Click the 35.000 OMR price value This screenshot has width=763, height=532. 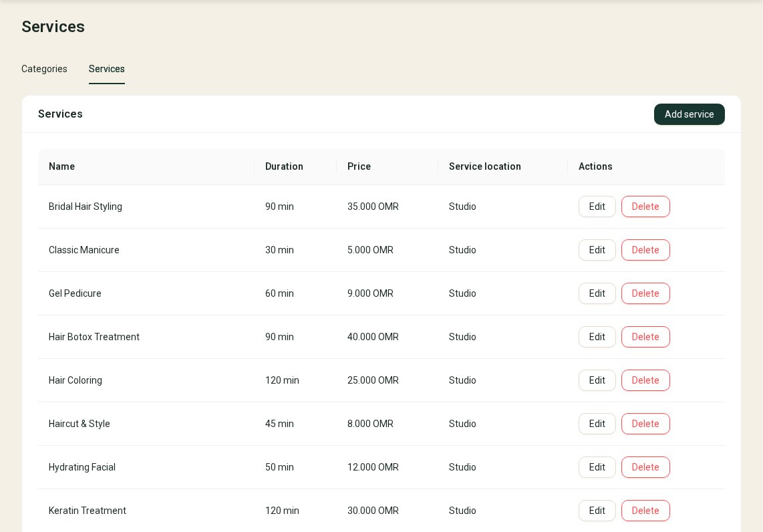pyautogui.click(x=373, y=207)
